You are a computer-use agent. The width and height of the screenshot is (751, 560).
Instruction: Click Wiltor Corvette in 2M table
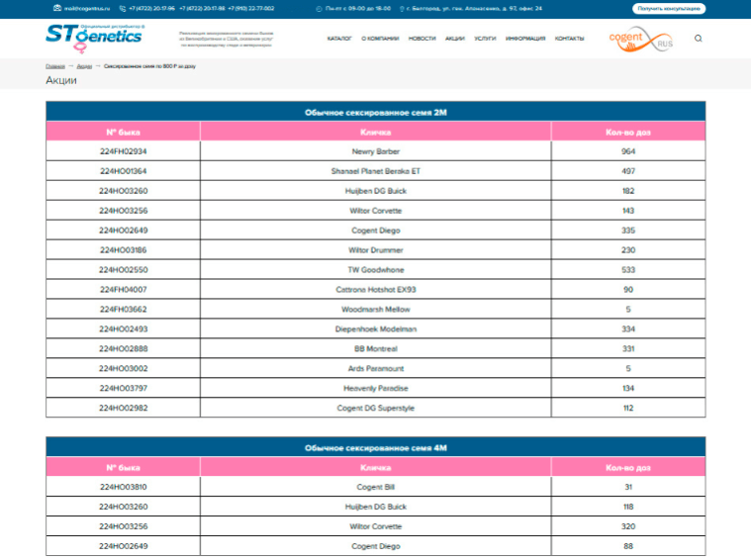376,211
